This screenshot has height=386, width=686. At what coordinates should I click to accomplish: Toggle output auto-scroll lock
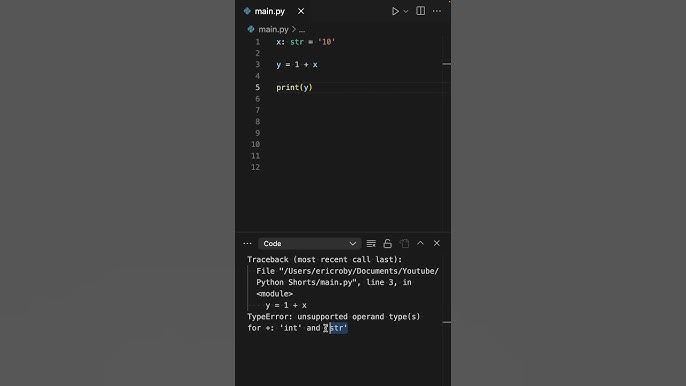[x=388, y=243]
